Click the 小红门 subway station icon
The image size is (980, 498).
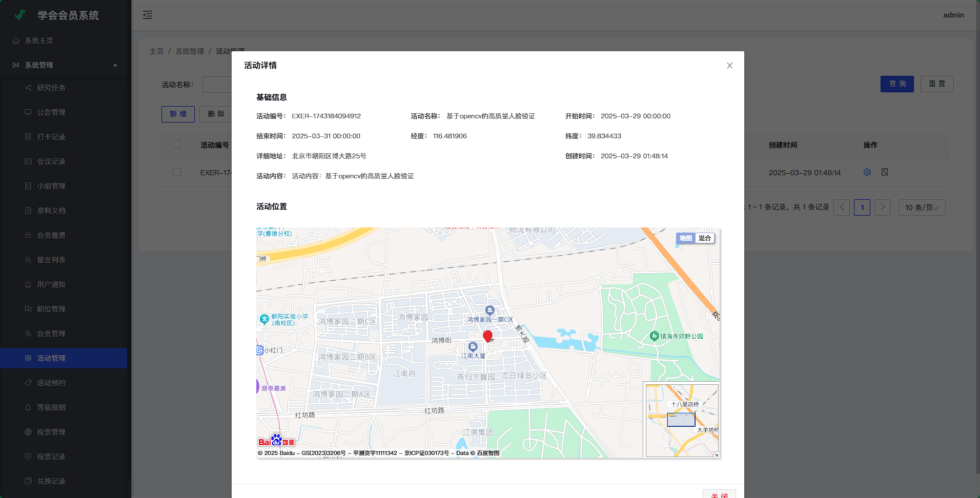259,350
